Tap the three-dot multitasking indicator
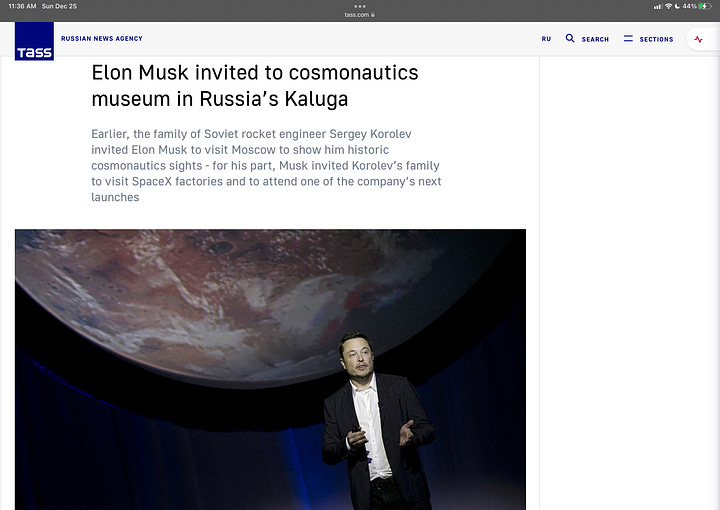 (360, 6)
